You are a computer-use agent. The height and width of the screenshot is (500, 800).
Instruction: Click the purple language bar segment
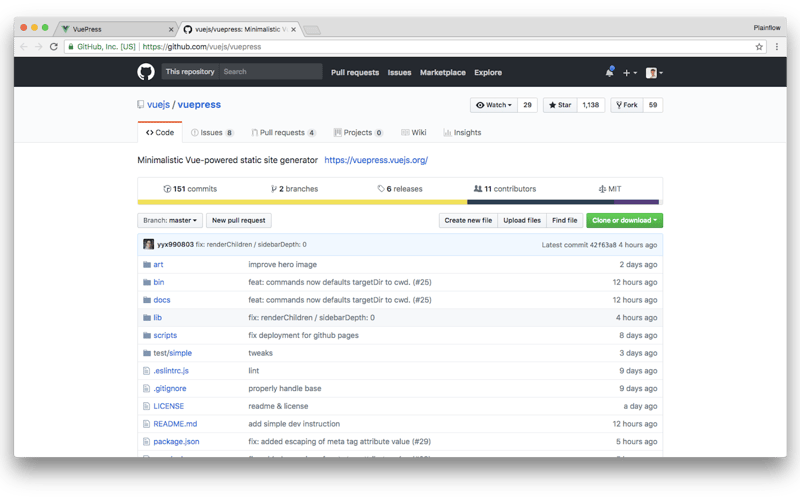coord(637,202)
